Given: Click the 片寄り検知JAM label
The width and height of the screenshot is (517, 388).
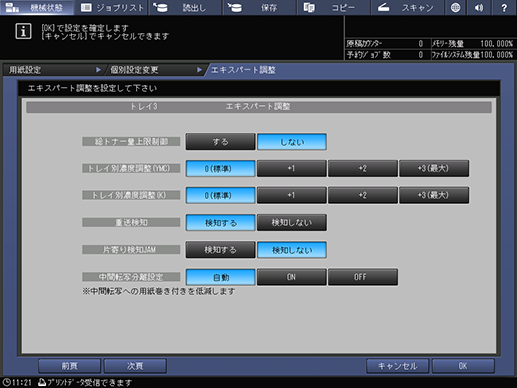Looking at the screenshot, I should pyautogui.click(x=131, y=249).
